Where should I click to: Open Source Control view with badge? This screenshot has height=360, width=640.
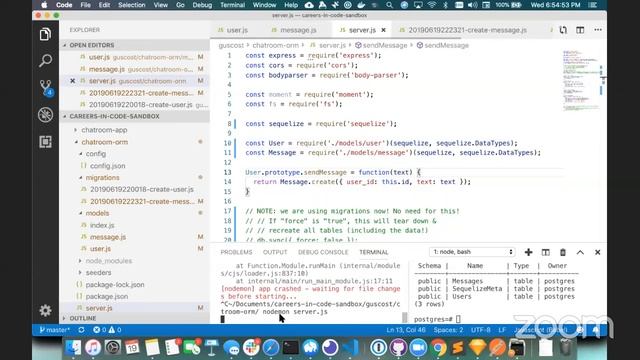[45, 87]
